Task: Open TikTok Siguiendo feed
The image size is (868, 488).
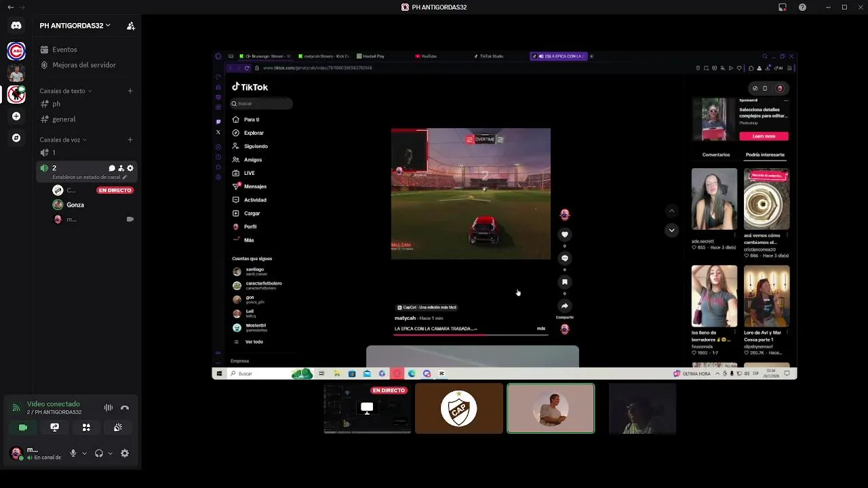Action: (250, 146)
